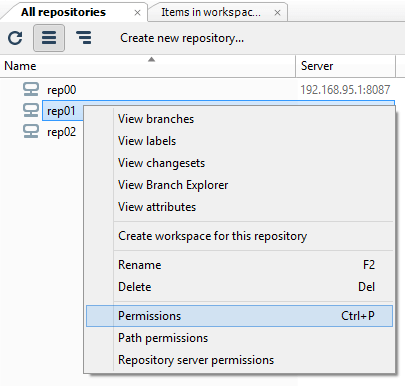405x386 pixels.
Task: Click server address 192.168.95.1:8087
Action: (x=345, y=90)
